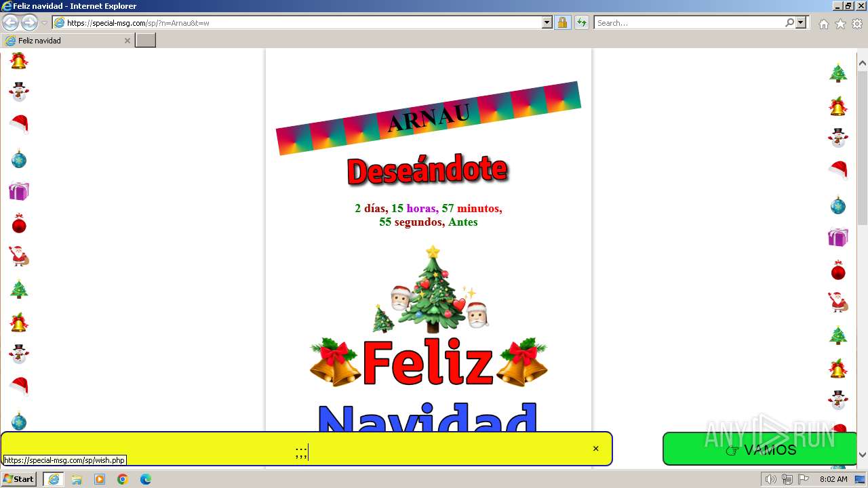Expand the address bar autocomplete dropdown
This screenshot has width=868, height=488.
tap(547, 22)
